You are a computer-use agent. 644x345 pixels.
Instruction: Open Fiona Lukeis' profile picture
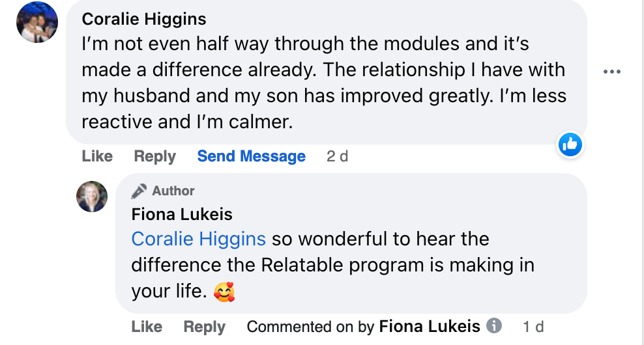(92, 197)
